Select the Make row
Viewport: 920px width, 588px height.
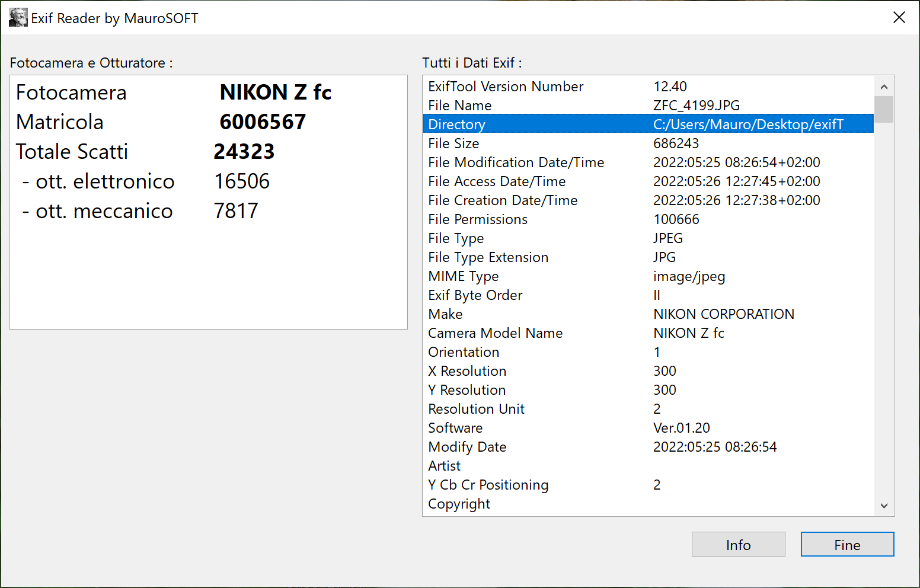[649, 314]
